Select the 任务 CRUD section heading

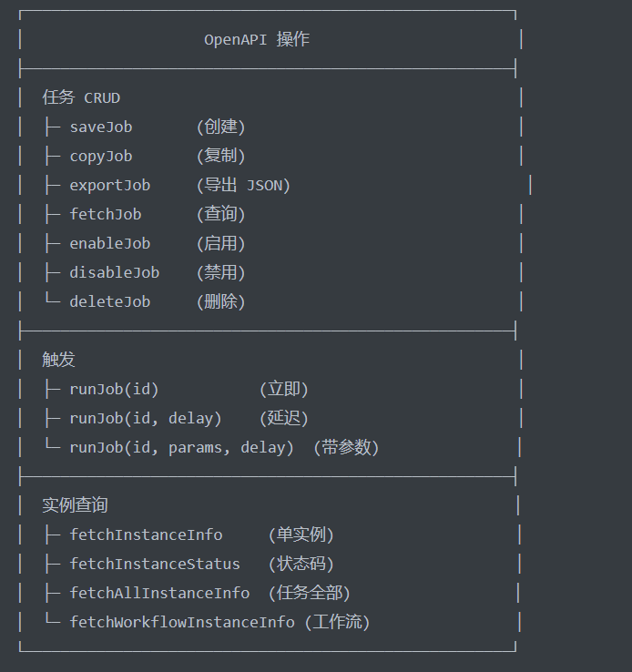click(81, 97)
